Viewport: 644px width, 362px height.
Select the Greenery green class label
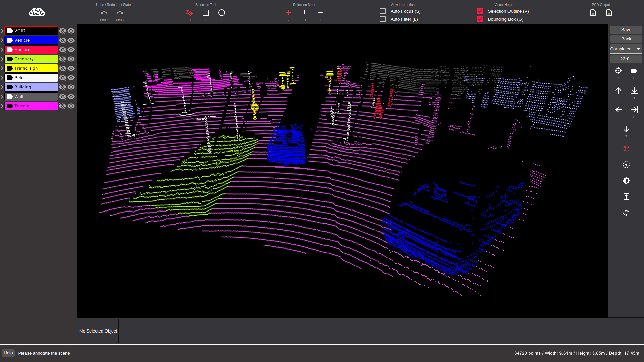coord(31,59)
